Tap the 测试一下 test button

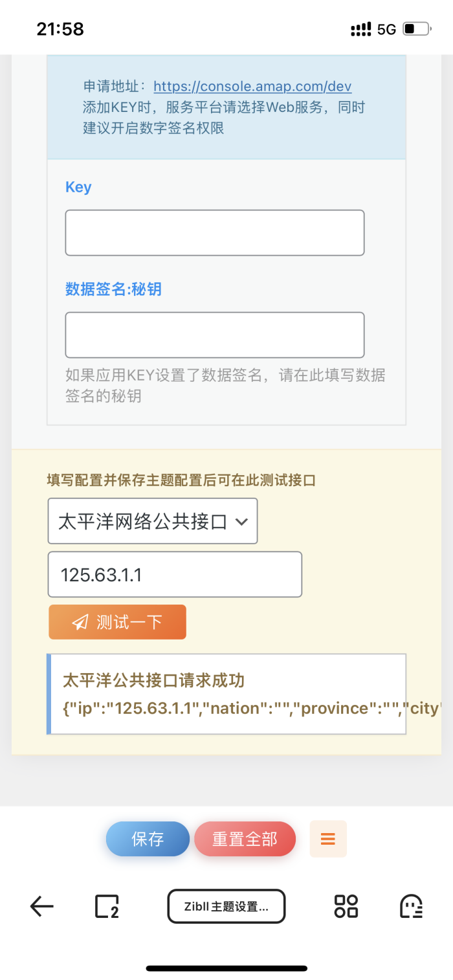click(x=117, y=621)
